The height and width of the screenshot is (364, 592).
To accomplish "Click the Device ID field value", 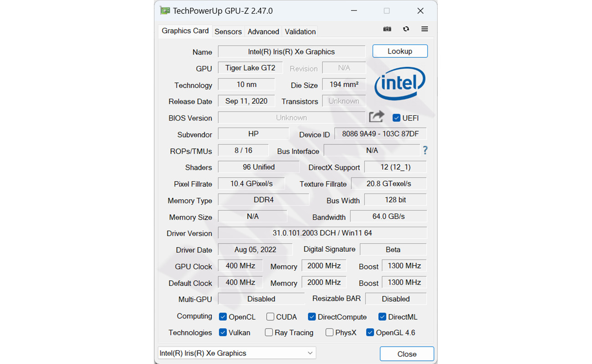I will [x=381, y=134].
